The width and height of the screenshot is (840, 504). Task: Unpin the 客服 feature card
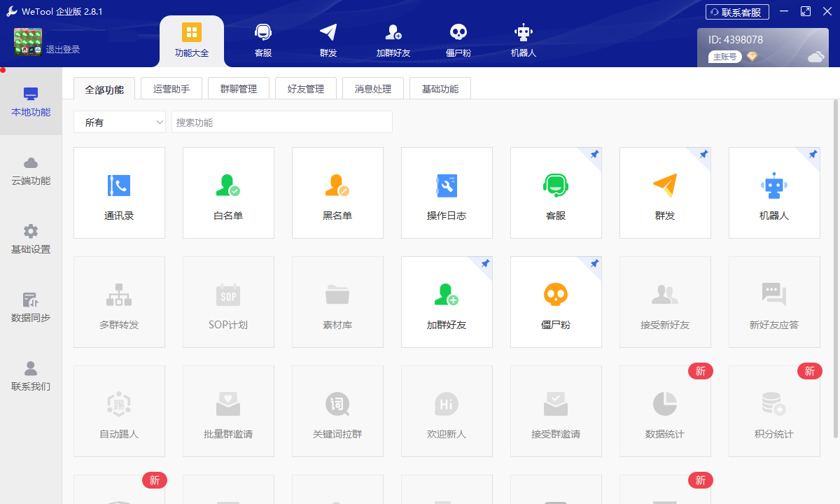coord(594,155)
